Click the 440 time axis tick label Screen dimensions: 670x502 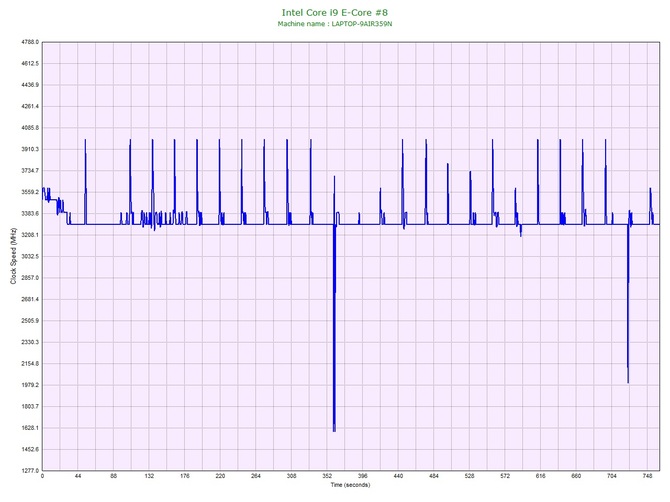click(x=398, y=476)
